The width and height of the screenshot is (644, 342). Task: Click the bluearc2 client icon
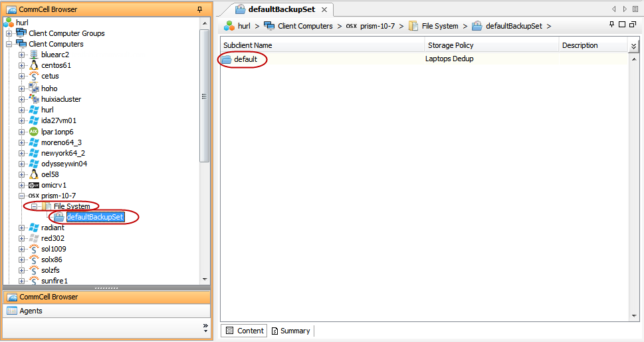click(x=35, y=55)
